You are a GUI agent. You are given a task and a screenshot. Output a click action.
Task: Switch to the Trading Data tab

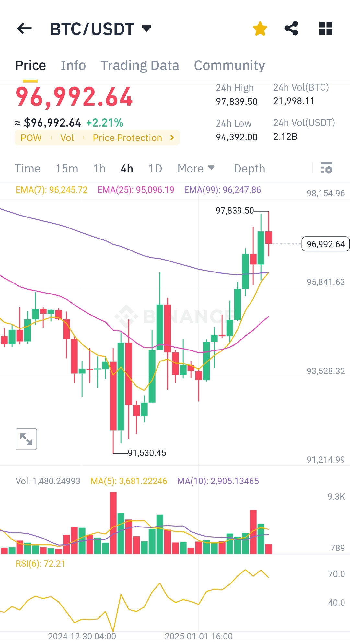coord(140,65)
